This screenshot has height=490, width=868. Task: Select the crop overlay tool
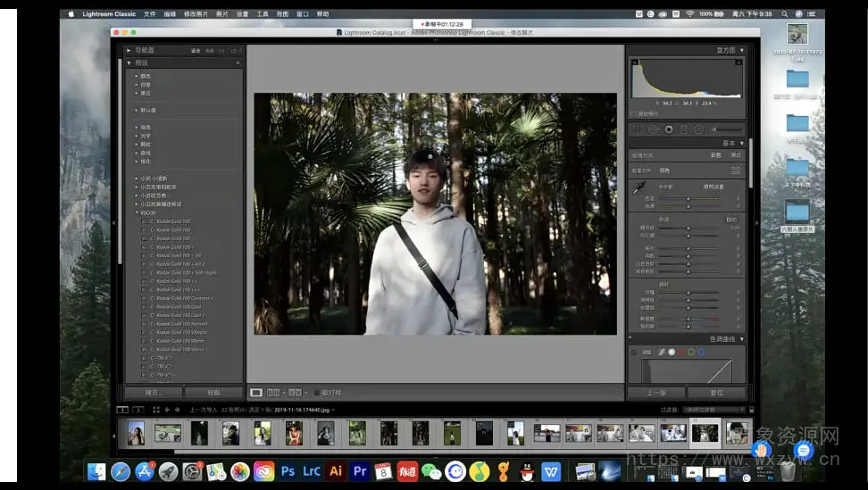(638, 129)
